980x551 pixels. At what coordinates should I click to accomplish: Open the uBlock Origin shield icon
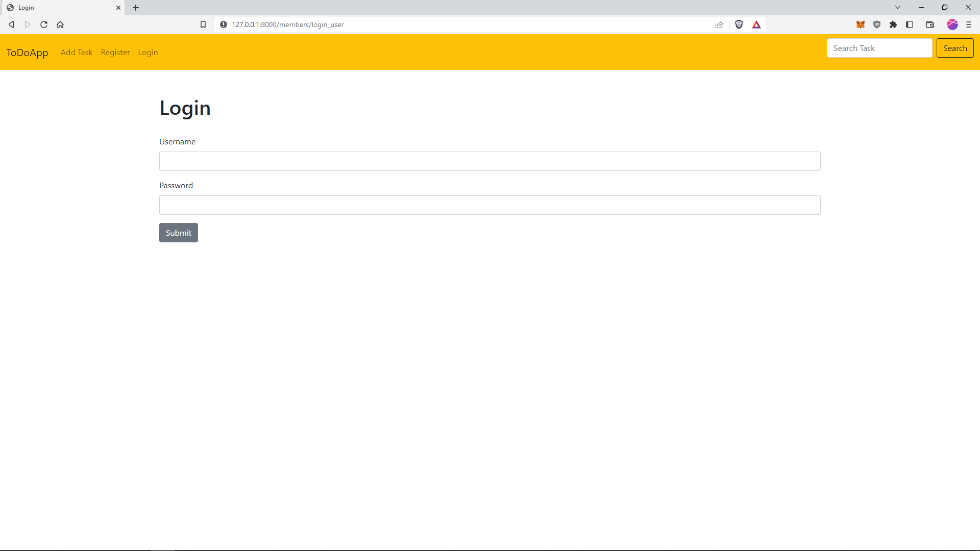tap(876, 24)
